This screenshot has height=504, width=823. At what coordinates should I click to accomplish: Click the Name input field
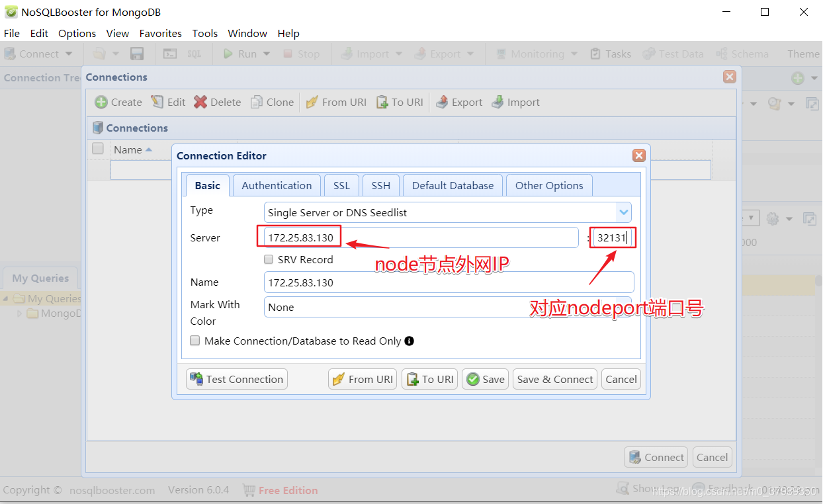pos(449,282)
